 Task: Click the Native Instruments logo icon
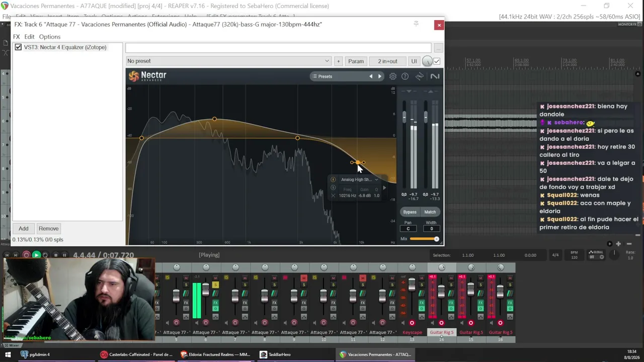pos(435,76)
